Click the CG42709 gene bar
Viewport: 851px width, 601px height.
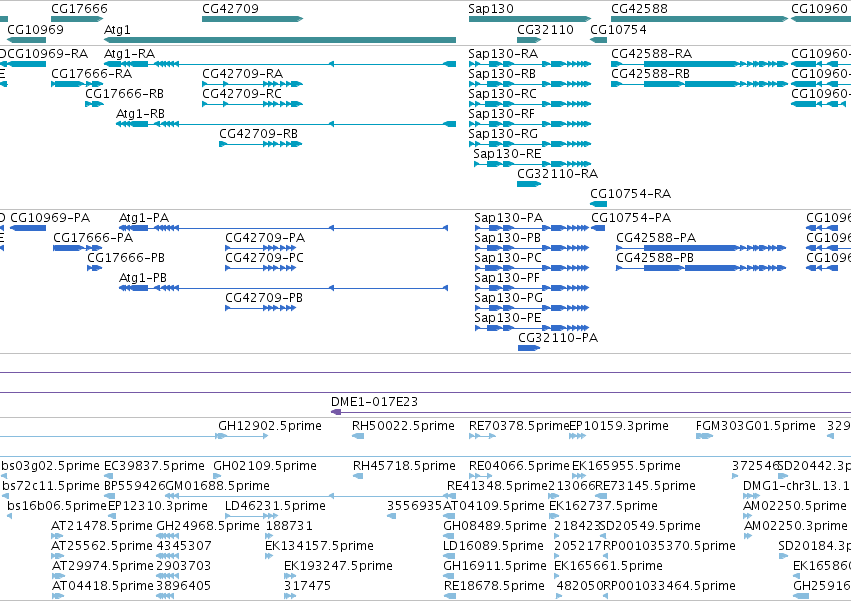[x=252, y=19]
